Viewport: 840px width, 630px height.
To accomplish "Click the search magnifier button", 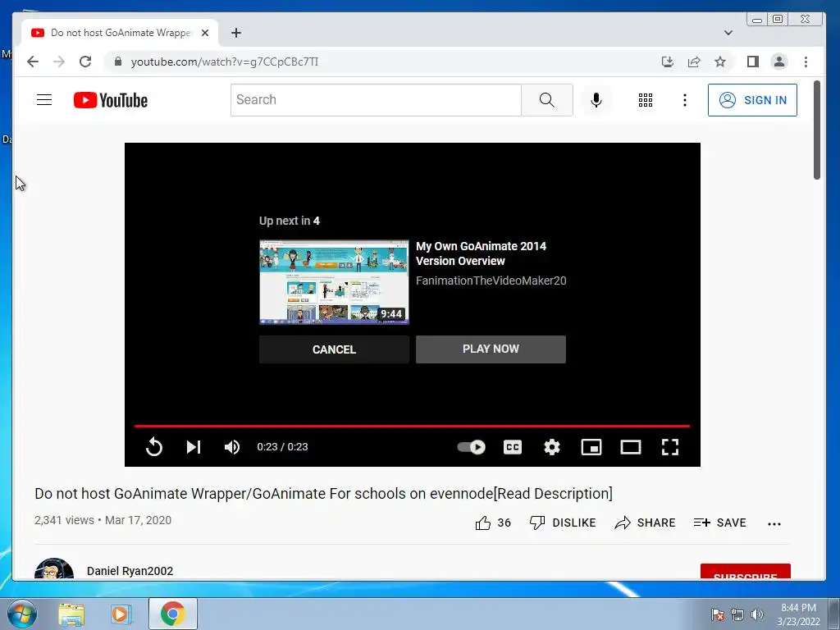I will point(547,99).
